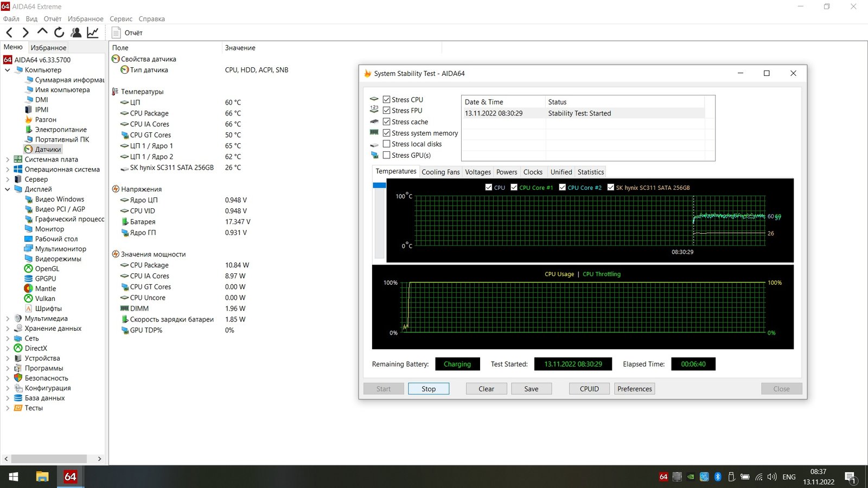This screenshot has height=488, width=868.
Task: Toggle the CPU graph legend checkbox
Action: 489,187
